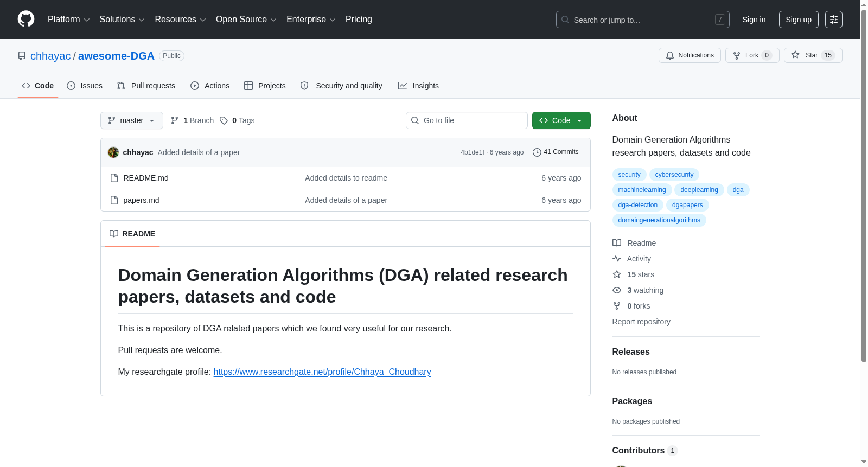Click the file icon next to papers.md
The height and width of the screenshot is (467, 868).
click(x=114, y=200)
